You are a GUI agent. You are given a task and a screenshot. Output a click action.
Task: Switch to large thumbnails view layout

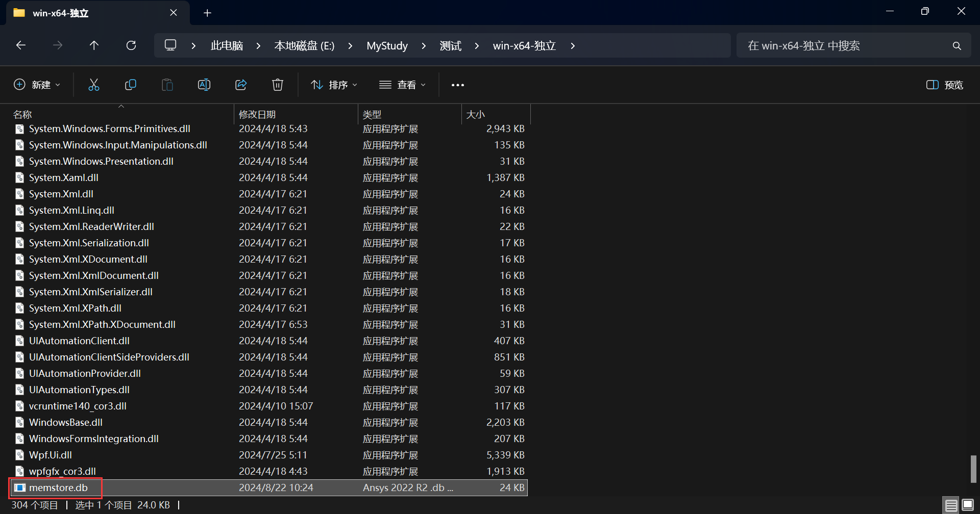pos(968,505)
